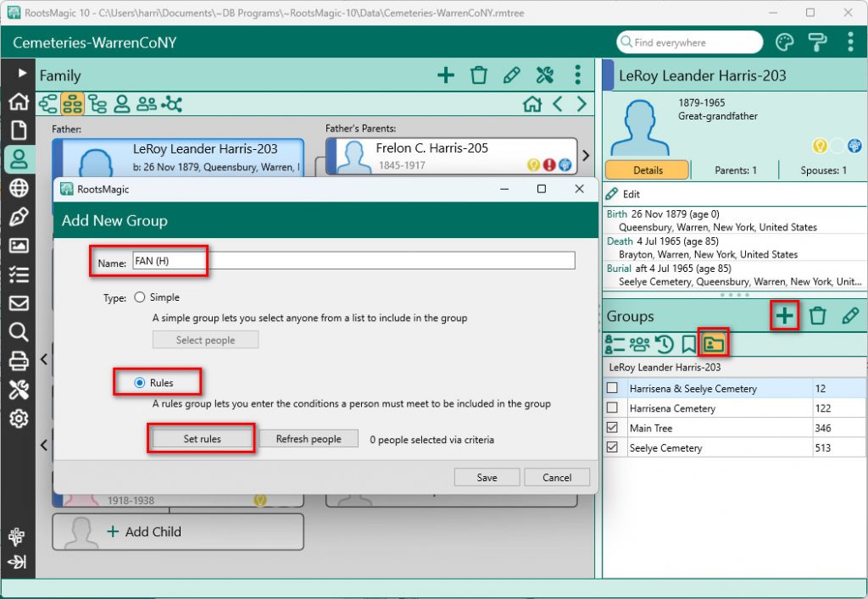Select the Simple type radio button
This screenshot has height=599, width=868.
(x=140, y=297)
